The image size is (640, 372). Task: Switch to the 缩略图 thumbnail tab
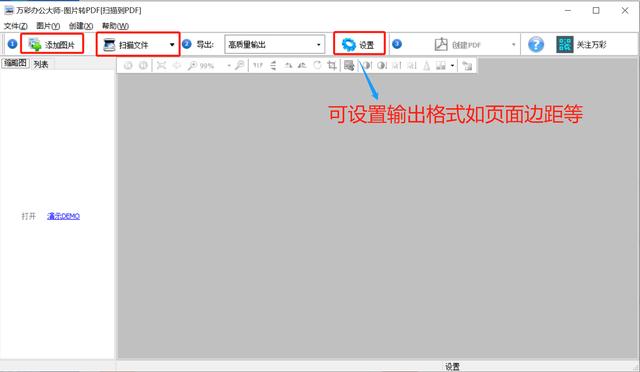16,63
